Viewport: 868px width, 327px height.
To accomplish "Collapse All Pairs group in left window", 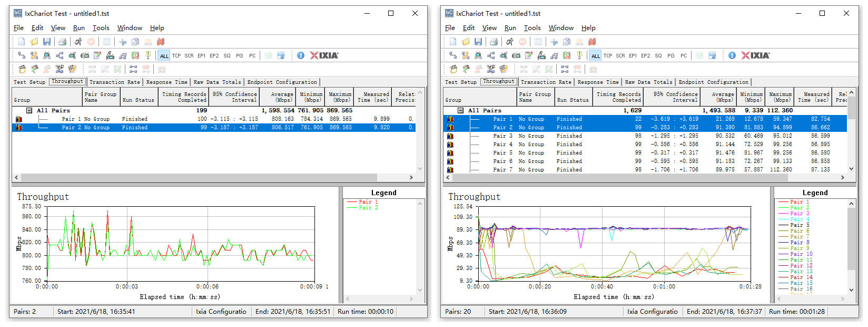I will point(29,111).
